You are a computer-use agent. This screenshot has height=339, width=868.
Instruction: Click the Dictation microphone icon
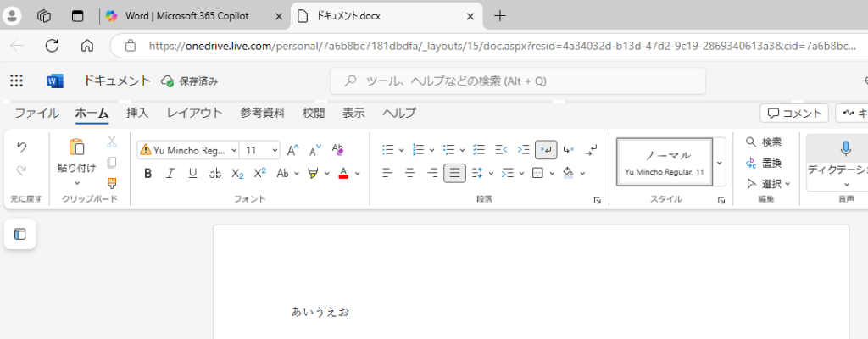(845, 149)
